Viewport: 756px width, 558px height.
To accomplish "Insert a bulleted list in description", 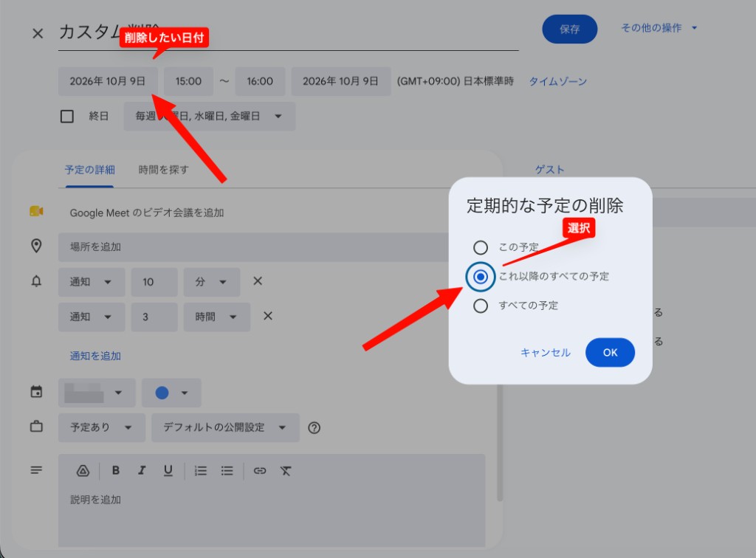I will click(227, 471).
